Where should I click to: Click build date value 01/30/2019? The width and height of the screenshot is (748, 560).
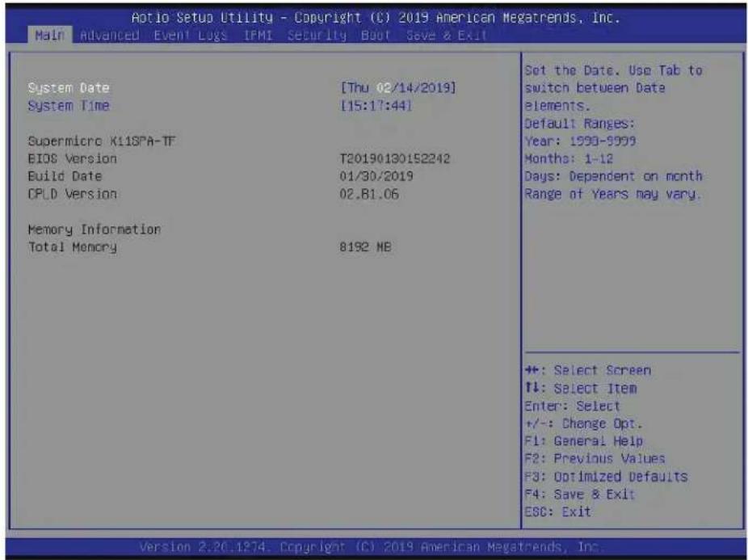pyautogui.click(x=376, y=176)
